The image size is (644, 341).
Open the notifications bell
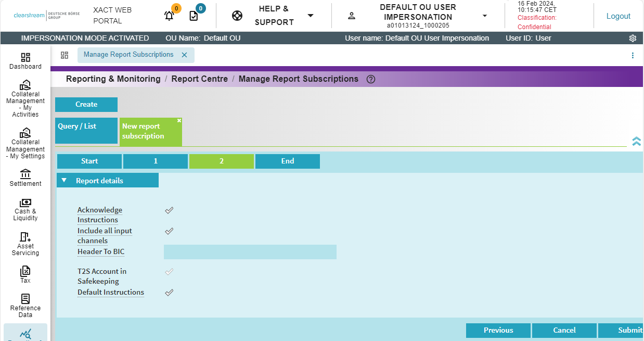169,16
